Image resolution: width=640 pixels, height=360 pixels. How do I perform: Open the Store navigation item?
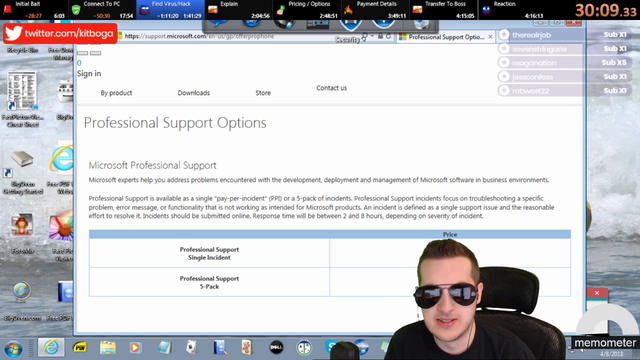[x=263, y=93]
